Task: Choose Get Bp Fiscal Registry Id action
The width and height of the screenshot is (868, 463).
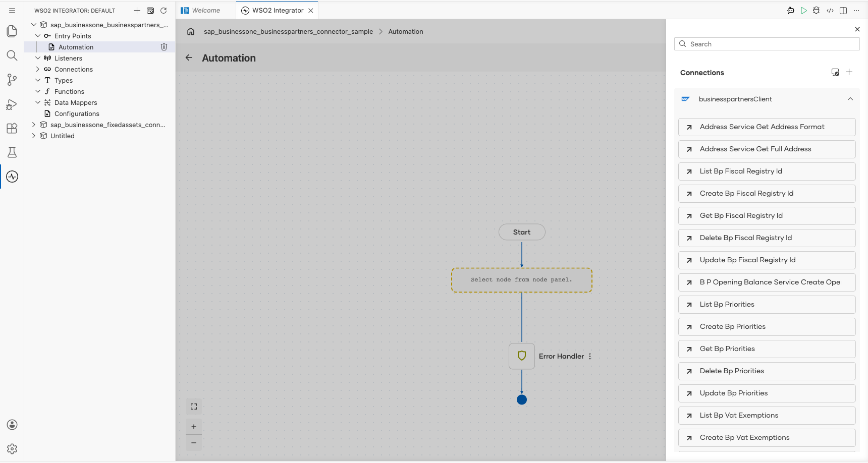Action: click(767, 216)
